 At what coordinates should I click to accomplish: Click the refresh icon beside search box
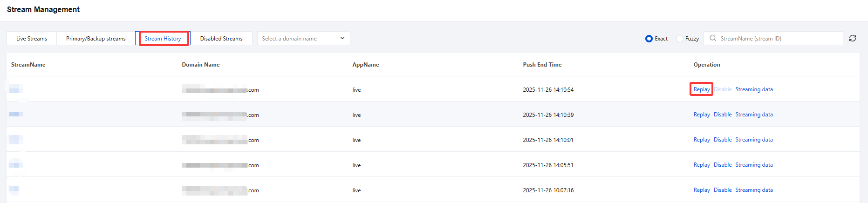pyautogui.click(x=853, y=38)
